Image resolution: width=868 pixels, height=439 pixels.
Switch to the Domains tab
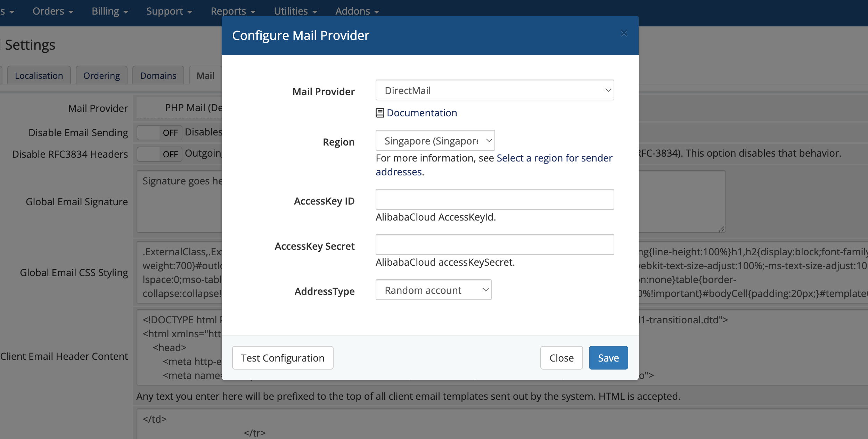click(x=158, y=75)
